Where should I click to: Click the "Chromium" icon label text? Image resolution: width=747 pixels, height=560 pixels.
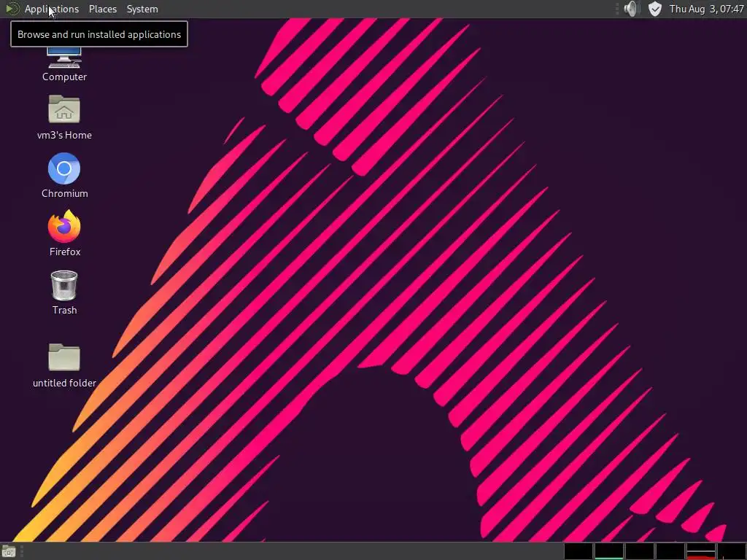point(64,193)
